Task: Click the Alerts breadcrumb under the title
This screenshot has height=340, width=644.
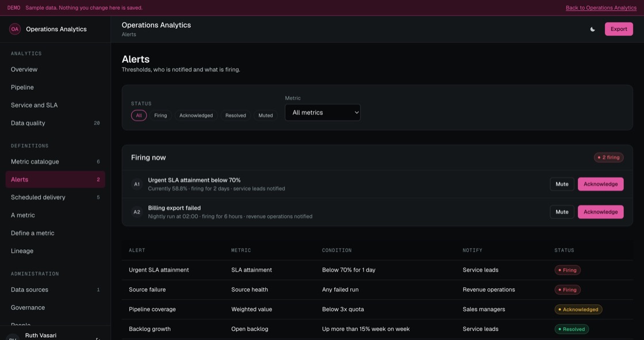Action: [x=129, y=35]
